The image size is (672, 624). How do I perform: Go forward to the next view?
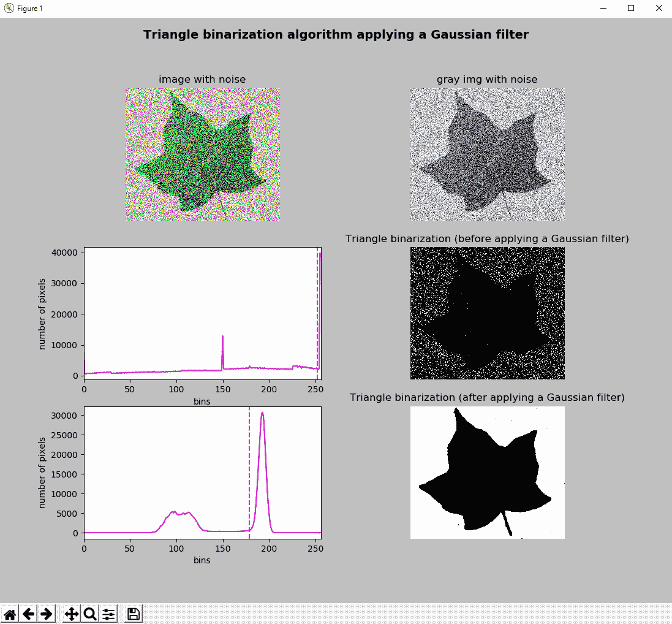click(46, 614)
